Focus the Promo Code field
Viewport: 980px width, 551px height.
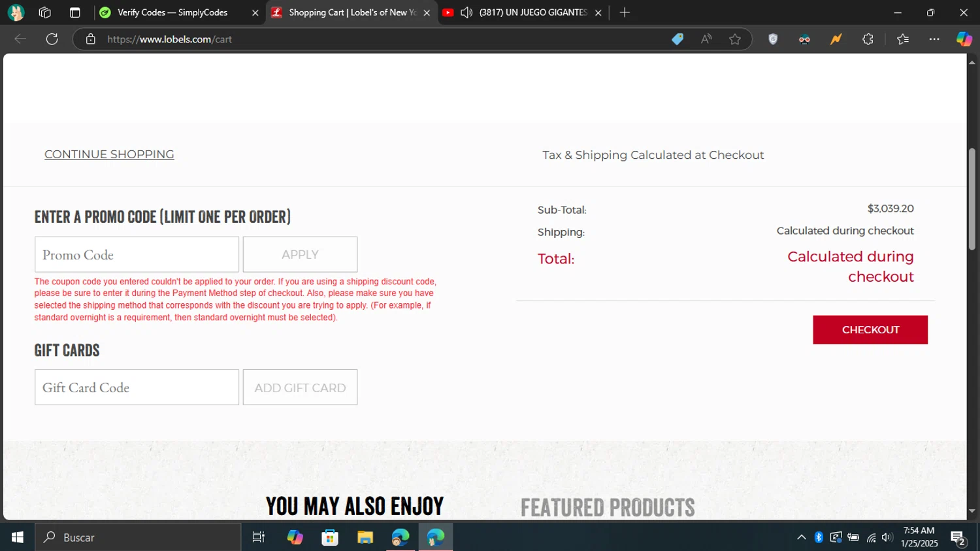coord(137,254)
